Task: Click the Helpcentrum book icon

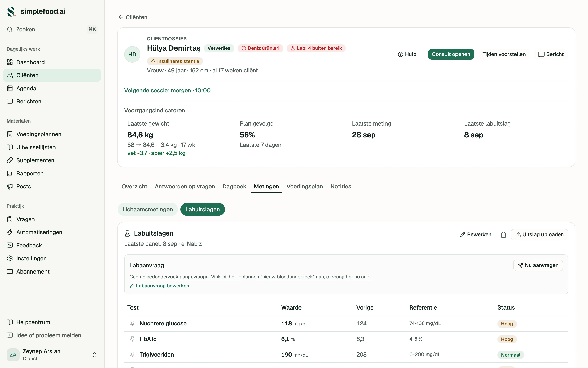Action: coord(10,322)
